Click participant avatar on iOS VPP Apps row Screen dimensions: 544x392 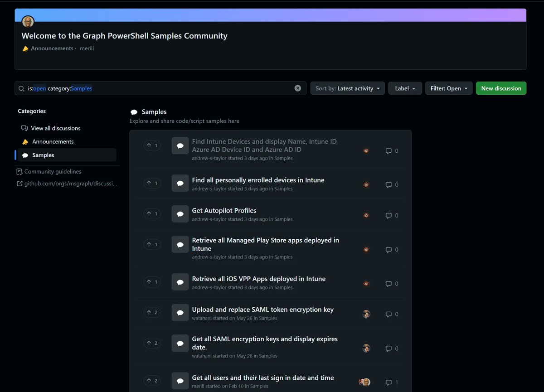[x=366, y=284]
